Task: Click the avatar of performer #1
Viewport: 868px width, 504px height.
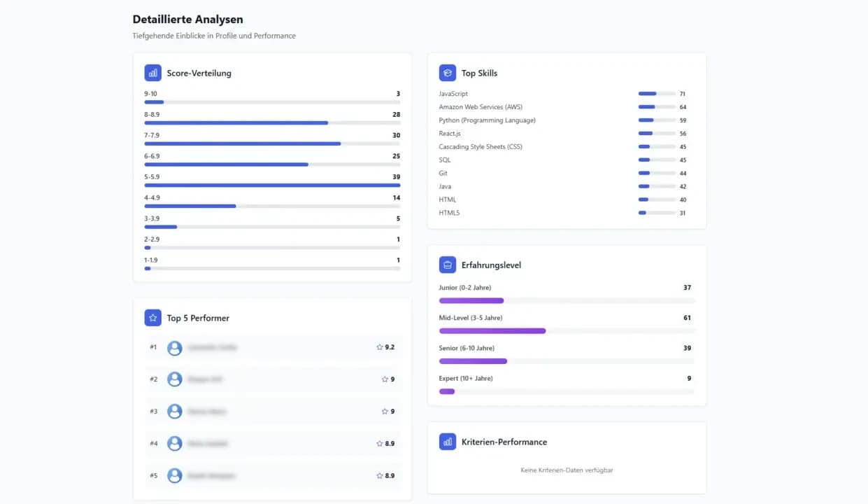Action: pyautogui.click(x=175, y=348)
